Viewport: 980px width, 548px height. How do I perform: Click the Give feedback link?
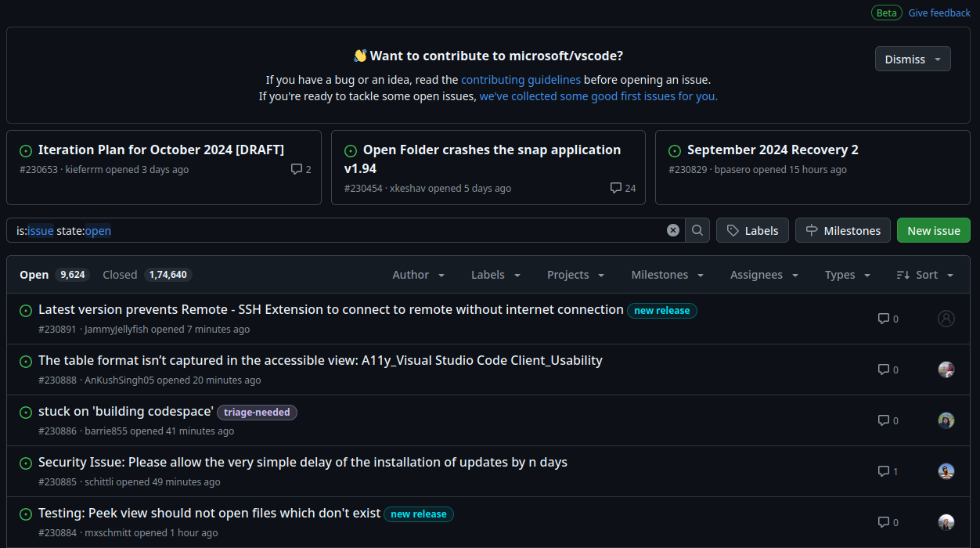[939, 13]
